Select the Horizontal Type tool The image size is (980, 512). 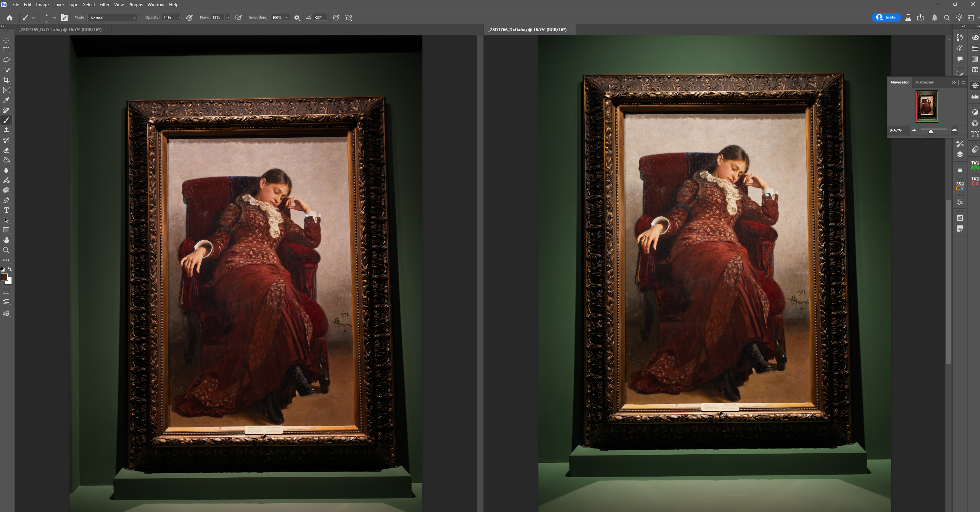coord(6,210)
